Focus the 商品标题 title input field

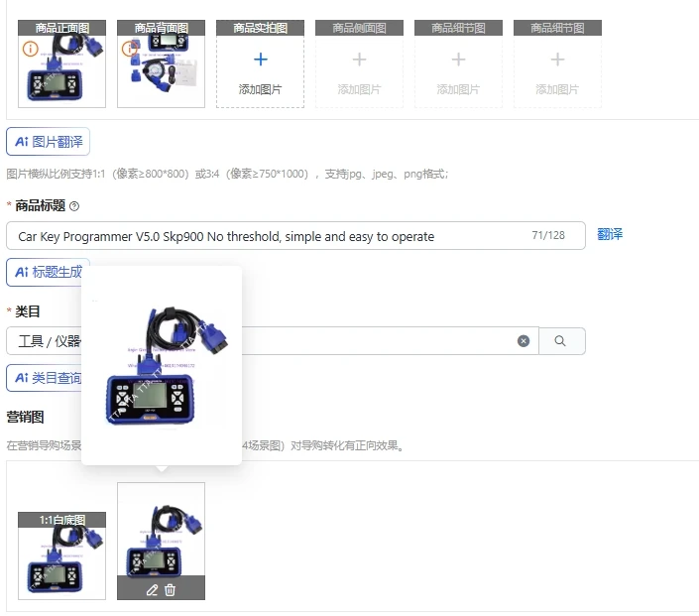[x=295, y=236]
